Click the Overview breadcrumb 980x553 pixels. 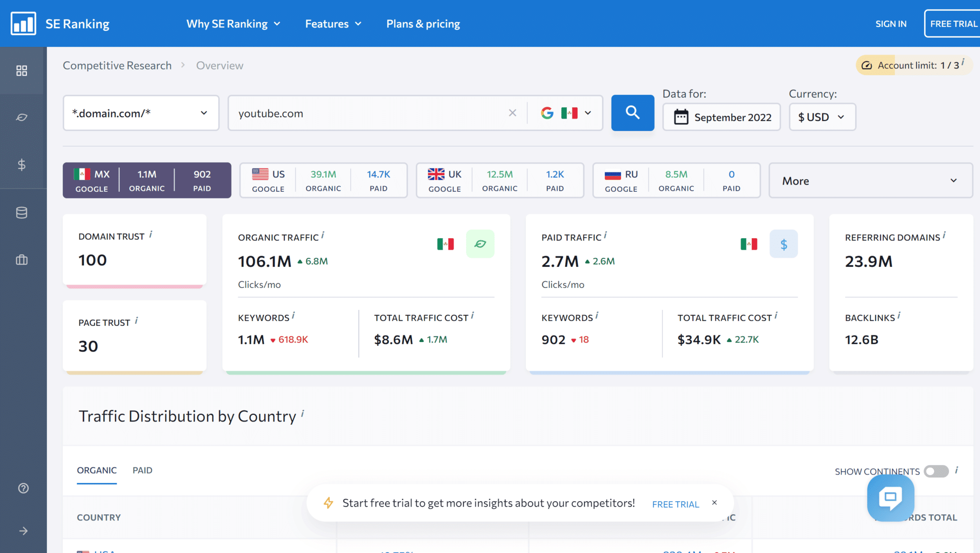coord(220,66)
